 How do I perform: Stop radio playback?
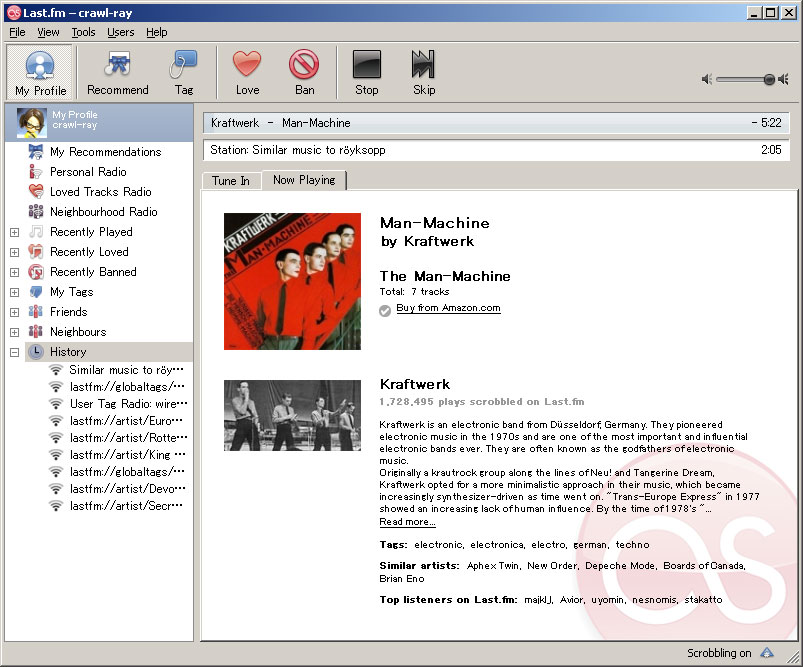[367, 72]
